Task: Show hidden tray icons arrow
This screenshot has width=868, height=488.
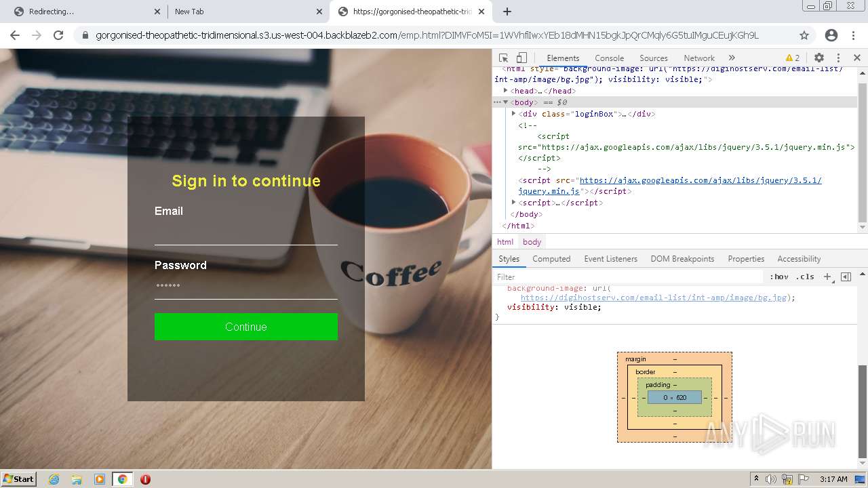Action: point(756,479)
